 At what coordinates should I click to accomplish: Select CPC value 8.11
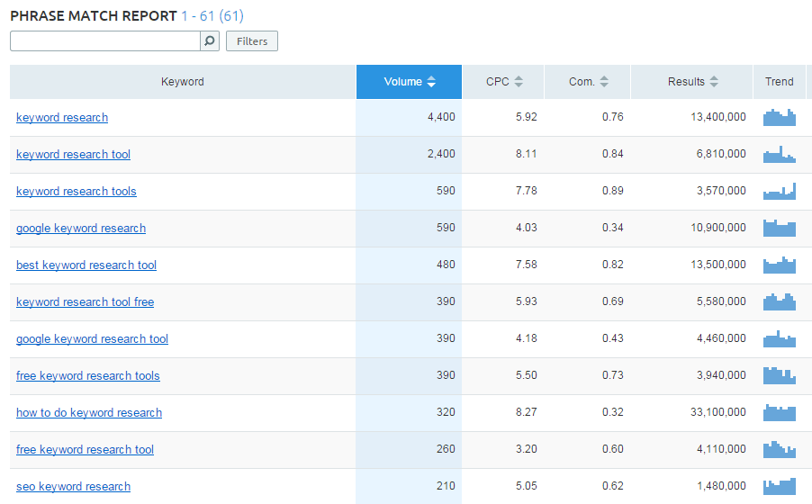coord(526,154)
